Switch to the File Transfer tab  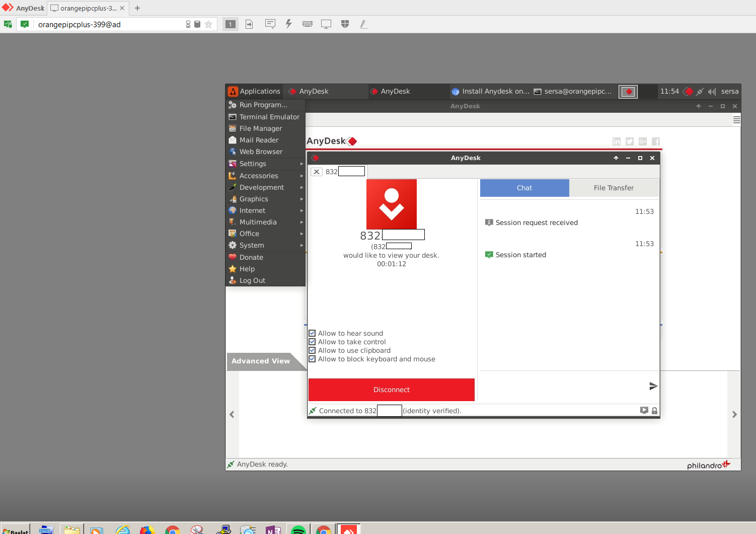pos(614,188)
